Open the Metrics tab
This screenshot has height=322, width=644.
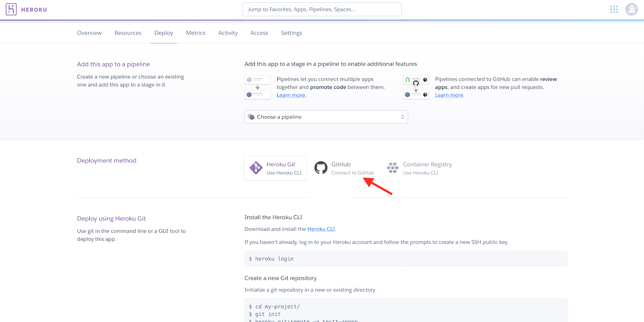[x=196, y=33]
